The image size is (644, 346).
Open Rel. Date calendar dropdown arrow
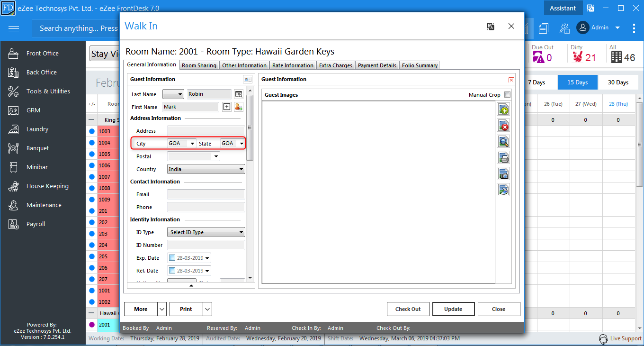207,271
